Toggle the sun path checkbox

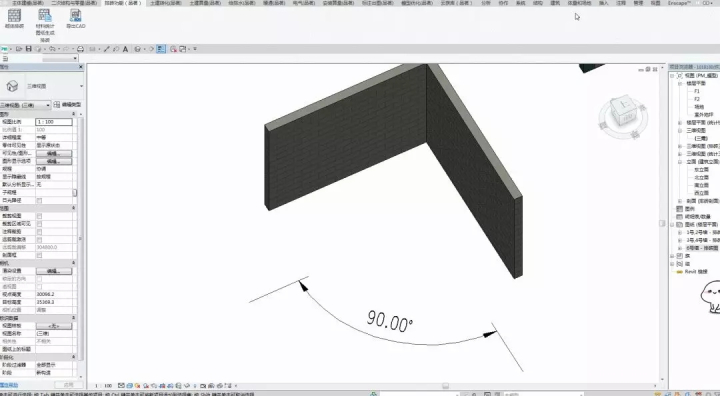(x=39, y=200)
